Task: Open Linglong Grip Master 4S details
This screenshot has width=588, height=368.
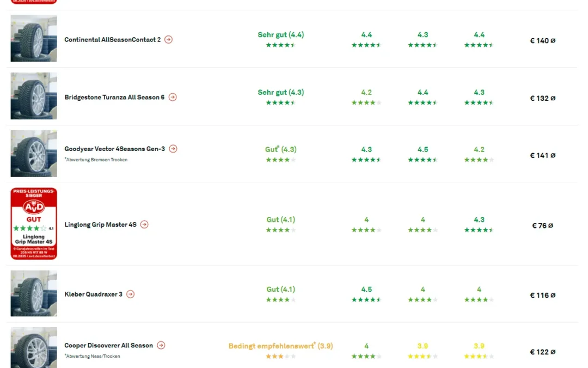Action: (x=100, y=225)
